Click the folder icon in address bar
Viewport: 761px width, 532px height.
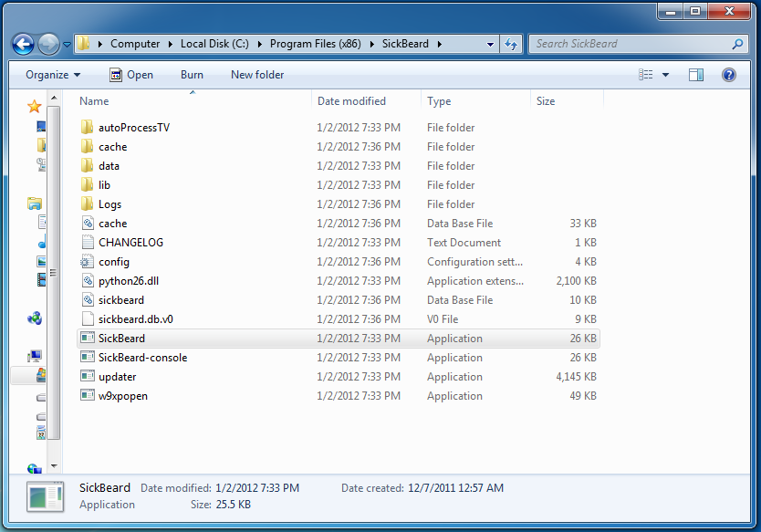[84, 44]
